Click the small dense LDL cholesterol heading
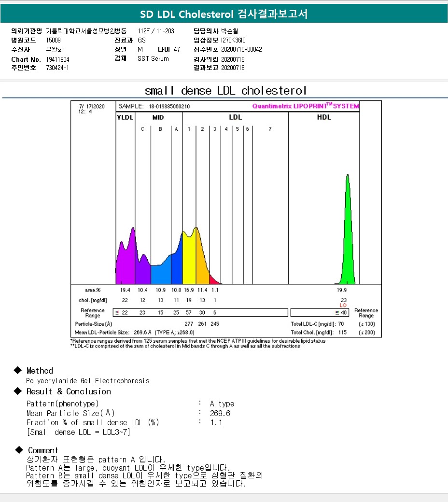The width and height of the screenshot is (448, 502). 225,91
